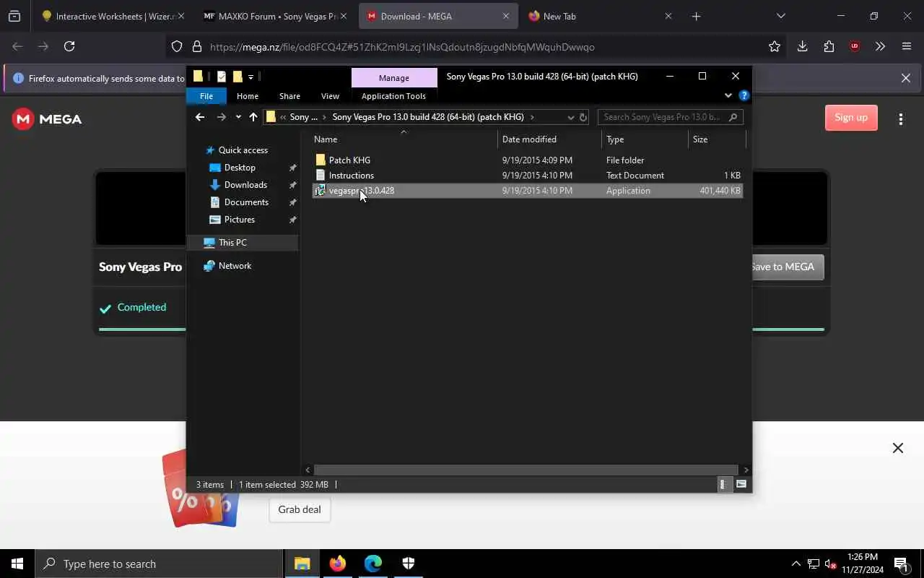Switch to the Home ribbon tab
This screenshot has height=578, width=924.
(x=248, y=96)
